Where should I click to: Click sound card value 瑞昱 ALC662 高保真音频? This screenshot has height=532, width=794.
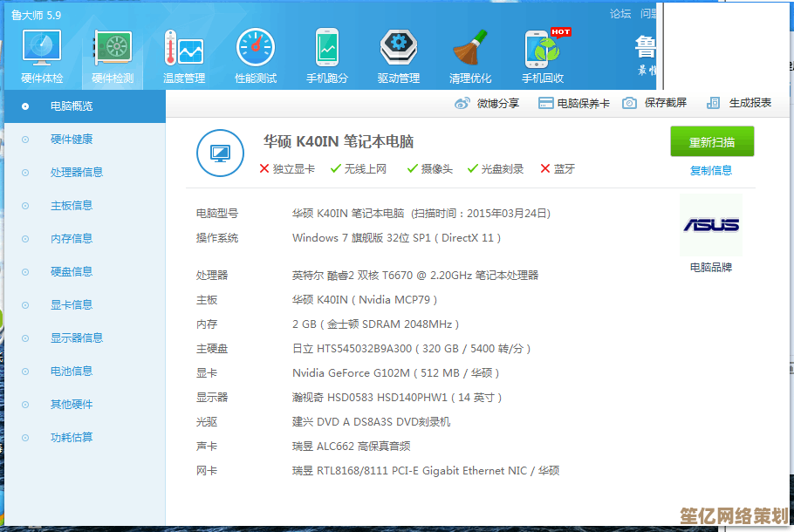[x=352, y=447]
